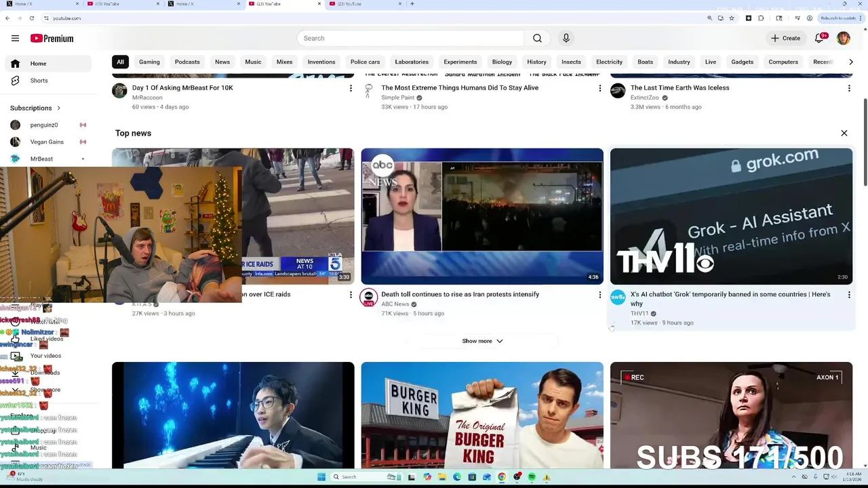The width and height of the screenshot is (868, 488).
Task: Open Shorts in the sidebar
Action: click(x=48, y=81)
